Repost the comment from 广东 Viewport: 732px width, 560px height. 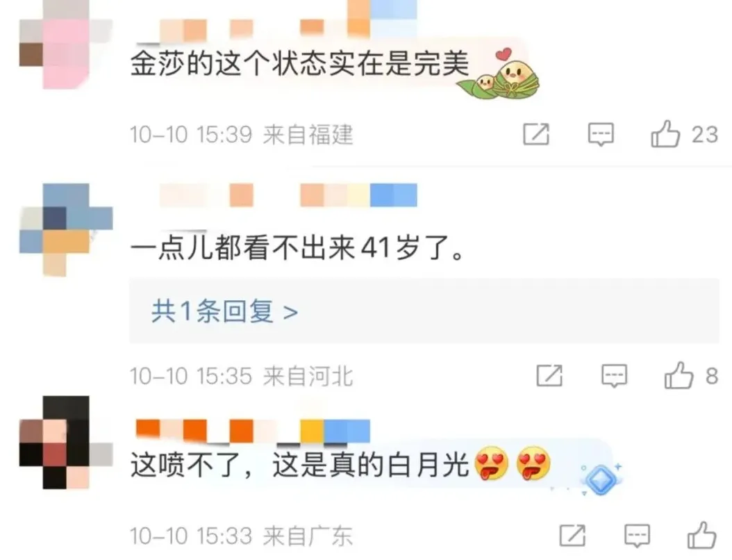pyautogui.click(x=572, y=536)
